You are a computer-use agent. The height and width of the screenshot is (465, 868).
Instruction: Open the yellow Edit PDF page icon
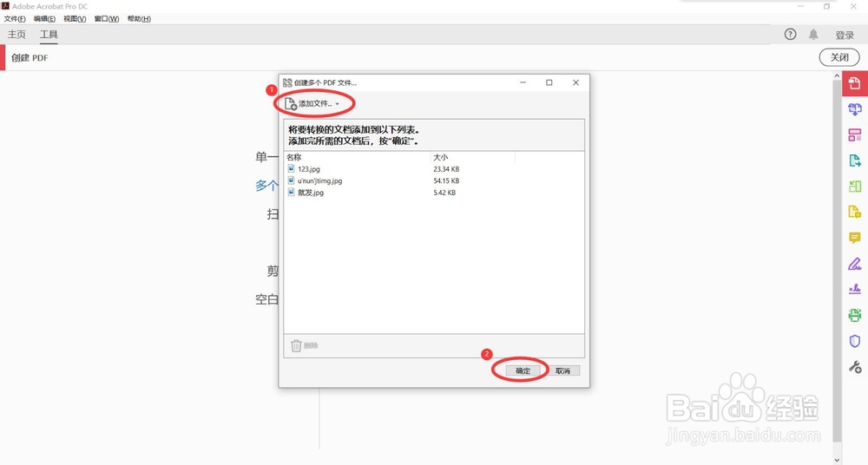(x=855, y=212)
